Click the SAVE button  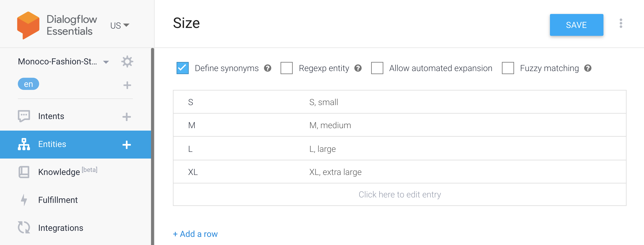[576, 25]
